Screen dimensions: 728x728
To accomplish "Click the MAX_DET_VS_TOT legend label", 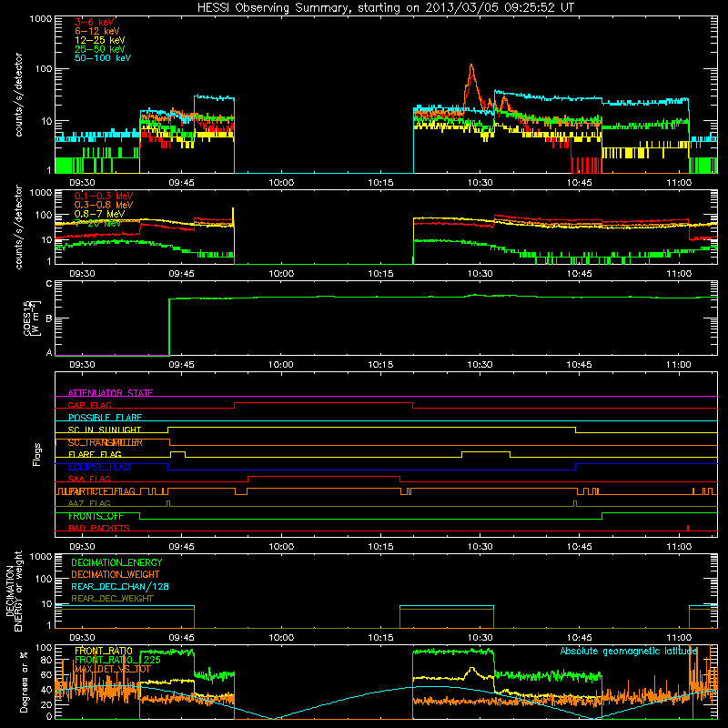I will coord(113,669).
